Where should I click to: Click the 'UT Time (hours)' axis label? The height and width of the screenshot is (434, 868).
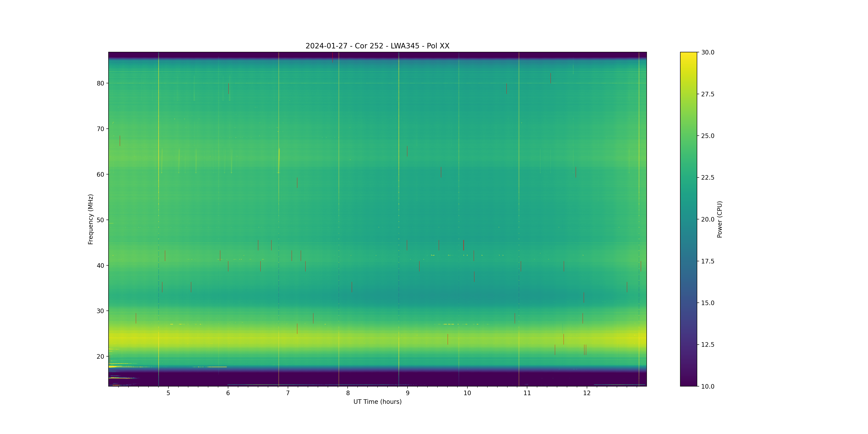click(x=377, y=402)
